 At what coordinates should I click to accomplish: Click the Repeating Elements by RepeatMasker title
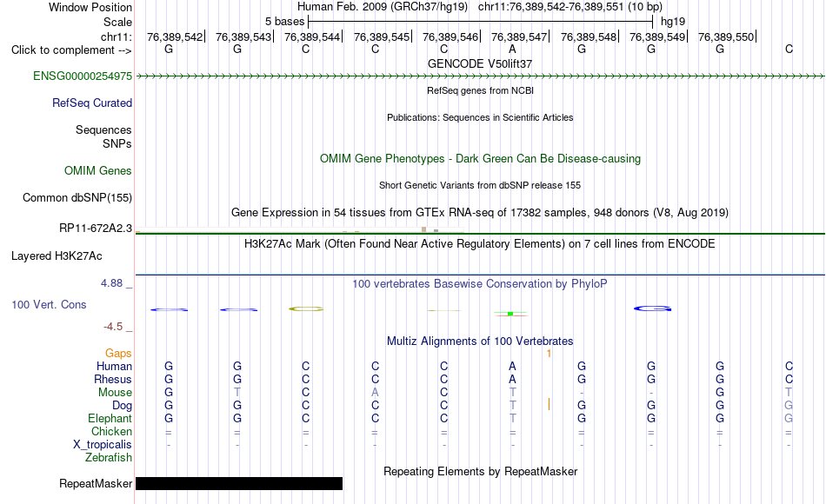(x=480, y=471)
